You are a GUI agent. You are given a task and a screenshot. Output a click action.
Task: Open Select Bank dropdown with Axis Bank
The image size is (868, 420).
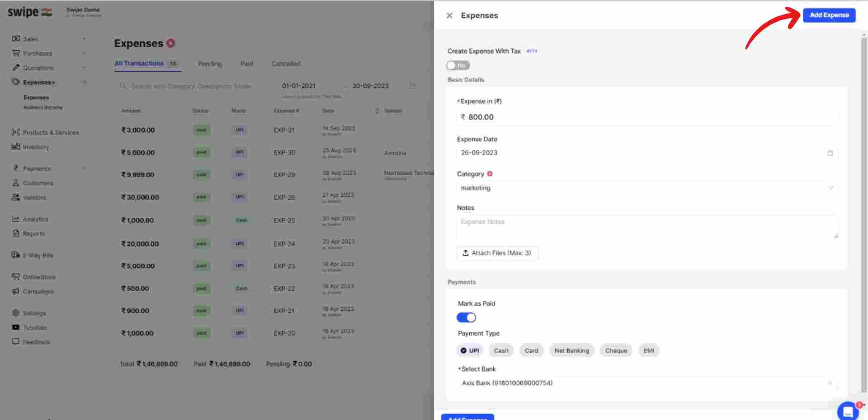(647, 383)
